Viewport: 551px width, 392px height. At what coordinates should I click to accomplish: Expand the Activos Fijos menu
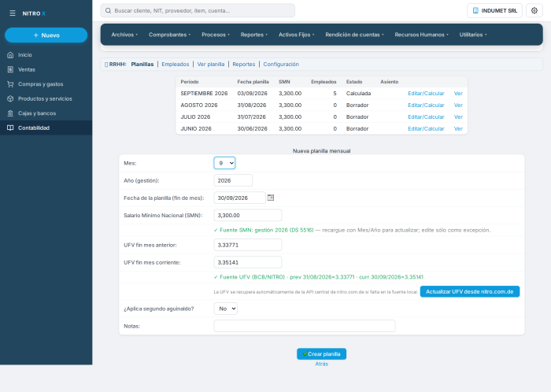click(x=296, y=35)
